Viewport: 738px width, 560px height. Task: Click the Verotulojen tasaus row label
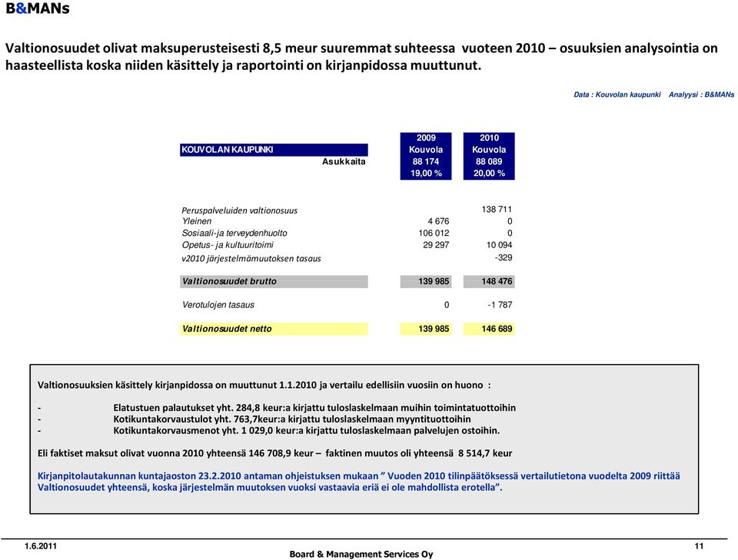218,305
